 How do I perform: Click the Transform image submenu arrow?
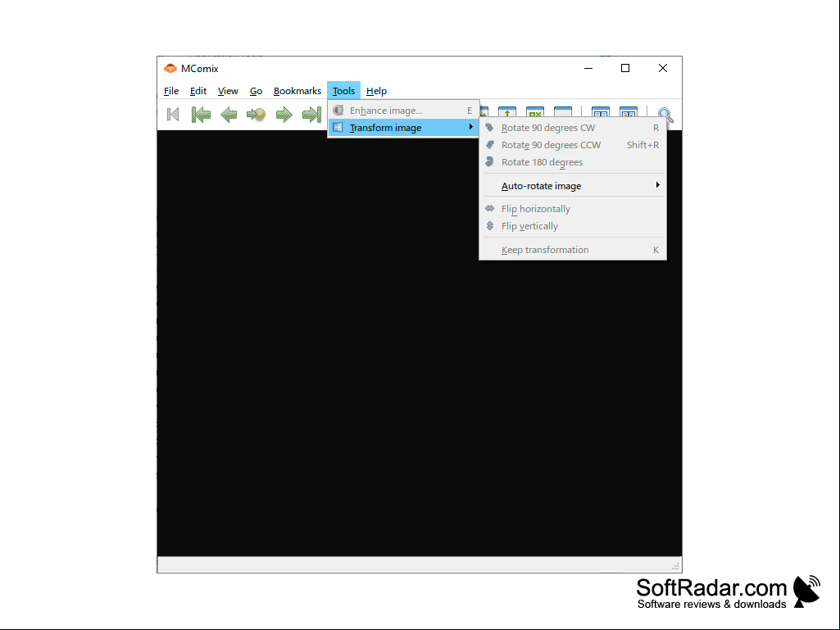click(471, 127)
